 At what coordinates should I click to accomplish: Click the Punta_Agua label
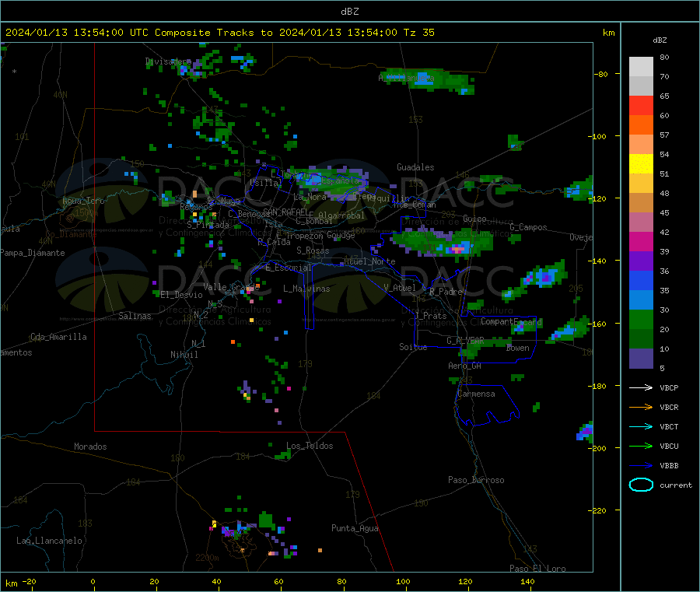[x=355, y=529]
